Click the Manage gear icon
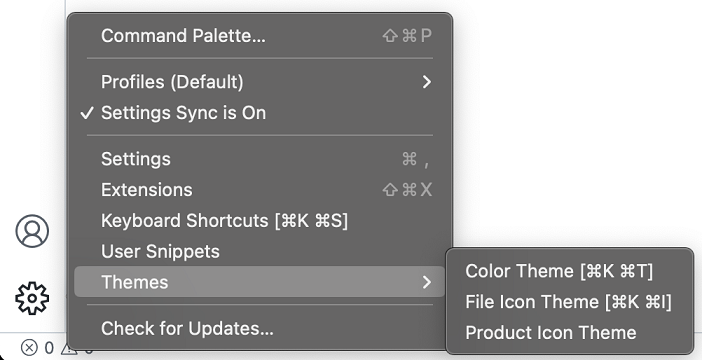 [x=32, y=298]
